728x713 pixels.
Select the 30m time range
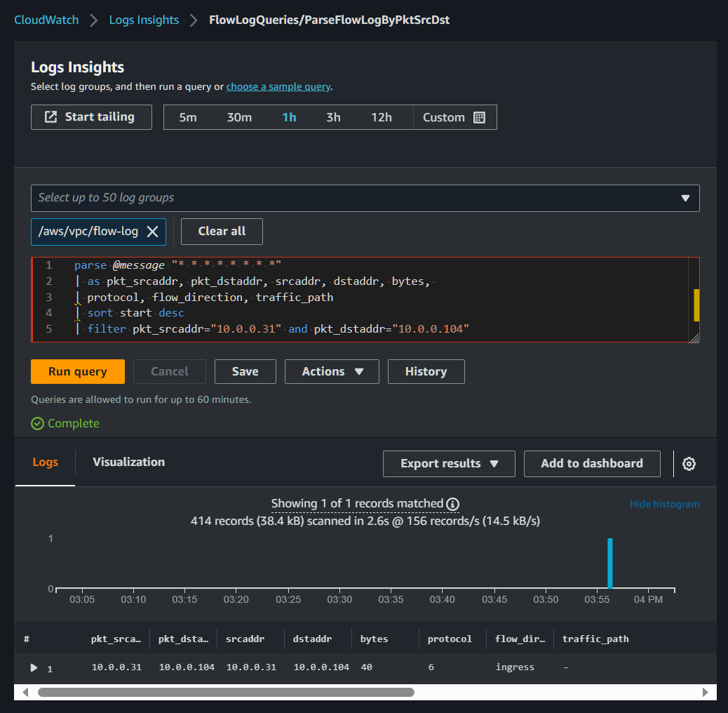(x=239, y=117)
